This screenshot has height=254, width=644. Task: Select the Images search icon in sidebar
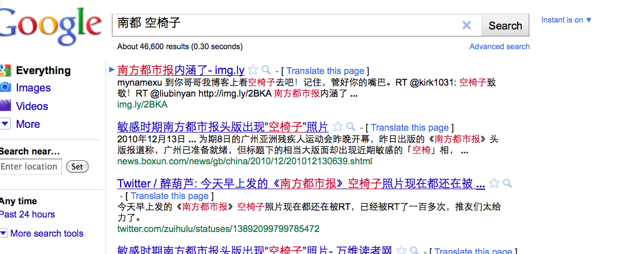(5, 87)
